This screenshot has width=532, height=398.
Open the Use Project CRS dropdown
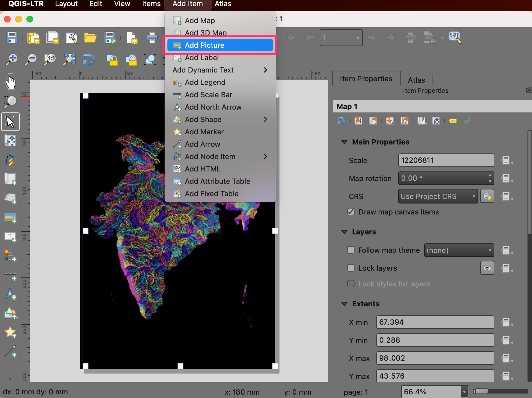point(438,196)
